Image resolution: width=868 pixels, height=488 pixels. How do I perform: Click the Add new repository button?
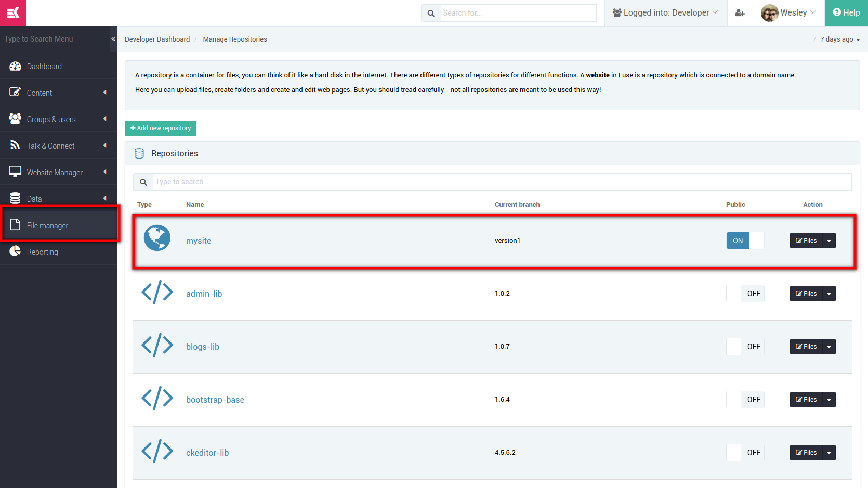coord(161,128)
